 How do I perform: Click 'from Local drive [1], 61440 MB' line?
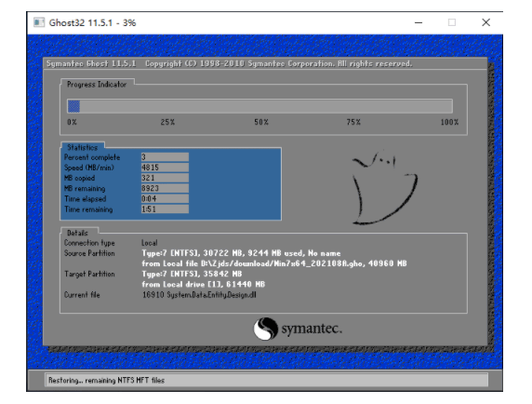(x=204, y=285)
